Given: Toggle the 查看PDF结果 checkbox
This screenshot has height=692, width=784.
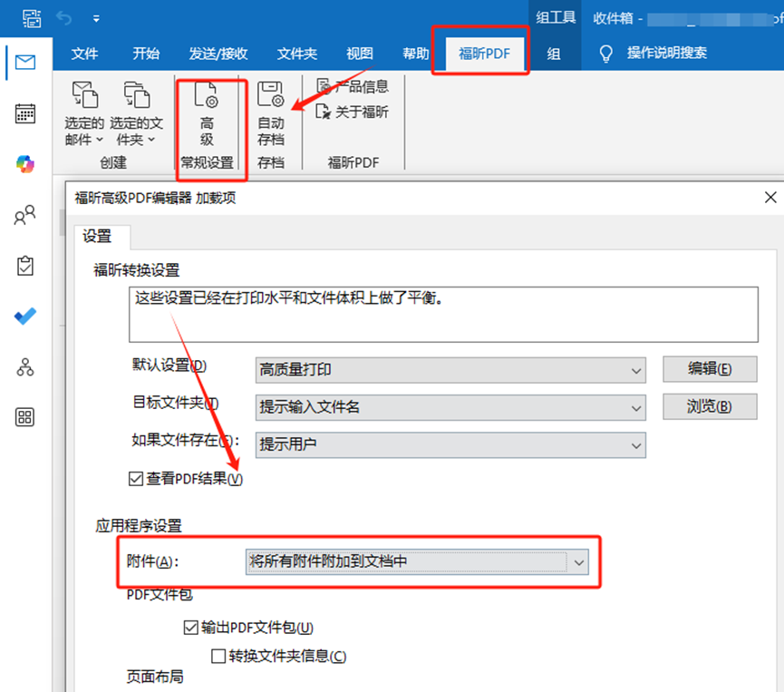Looking at the screenshot, I should point(137,479).
